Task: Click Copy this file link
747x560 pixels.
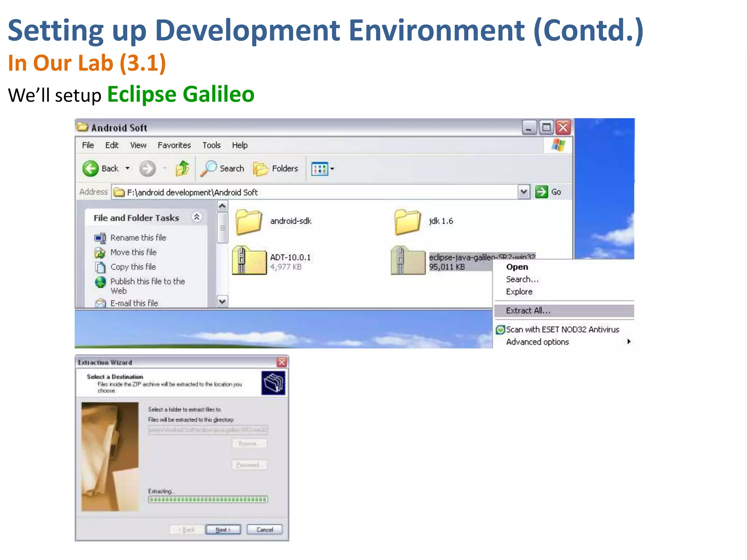Action: (133, 267)
